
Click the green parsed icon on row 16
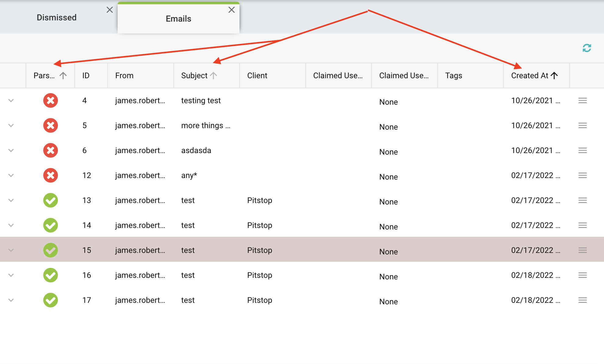click(51, 275)
